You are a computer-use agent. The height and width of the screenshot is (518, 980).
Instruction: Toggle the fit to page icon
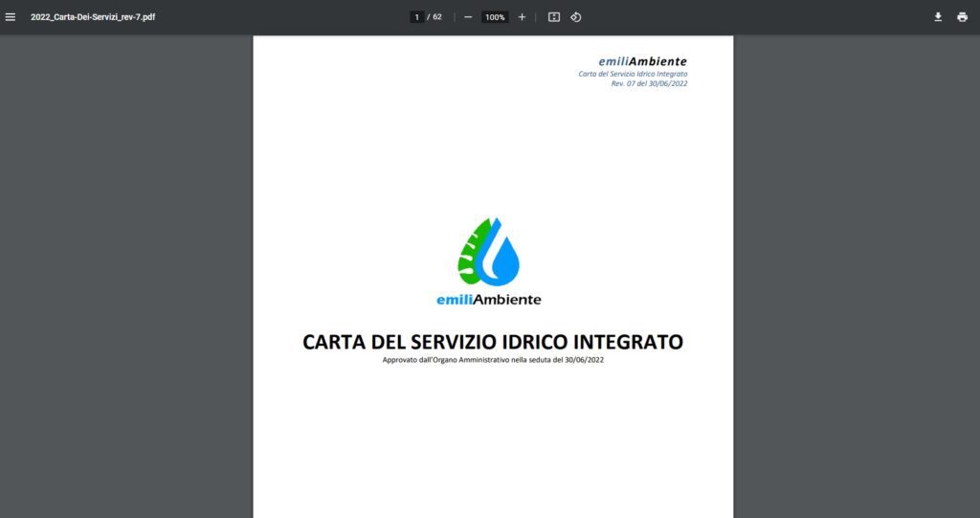[554, 17]
